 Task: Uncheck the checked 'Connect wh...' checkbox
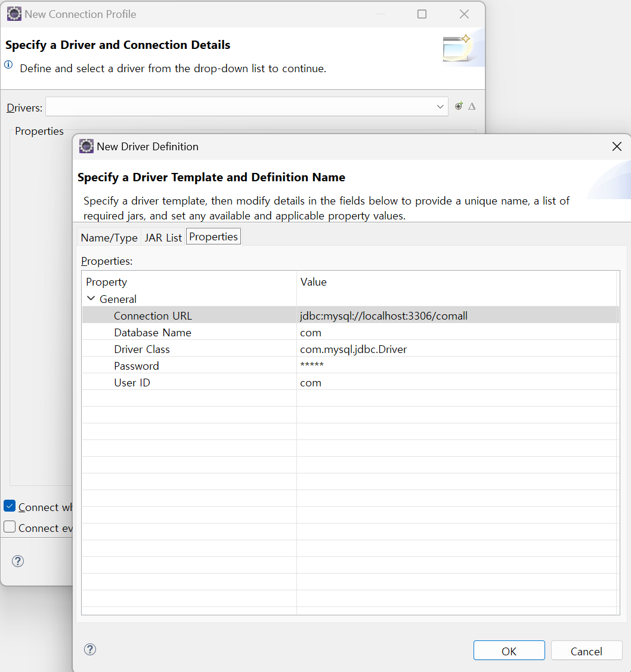[x=10, y=506]
